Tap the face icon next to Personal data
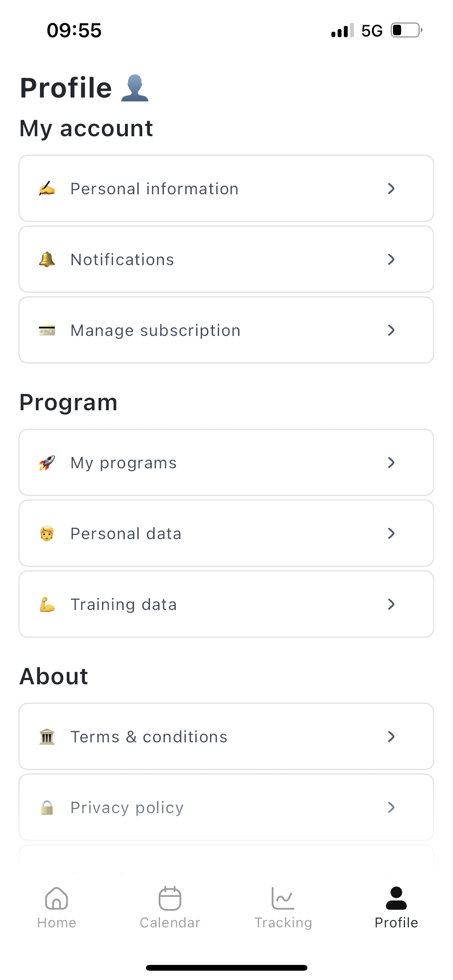Screen dimensions: 453x980 click(47, 533)
